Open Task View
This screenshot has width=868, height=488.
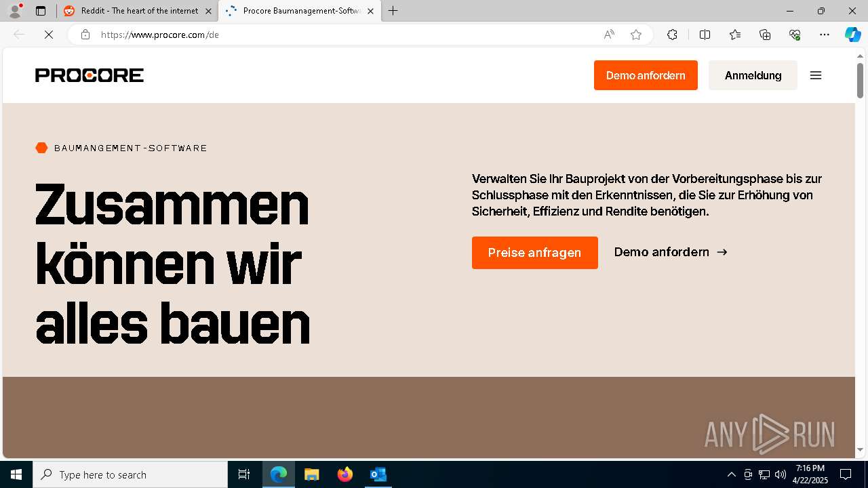coord(244,474)
